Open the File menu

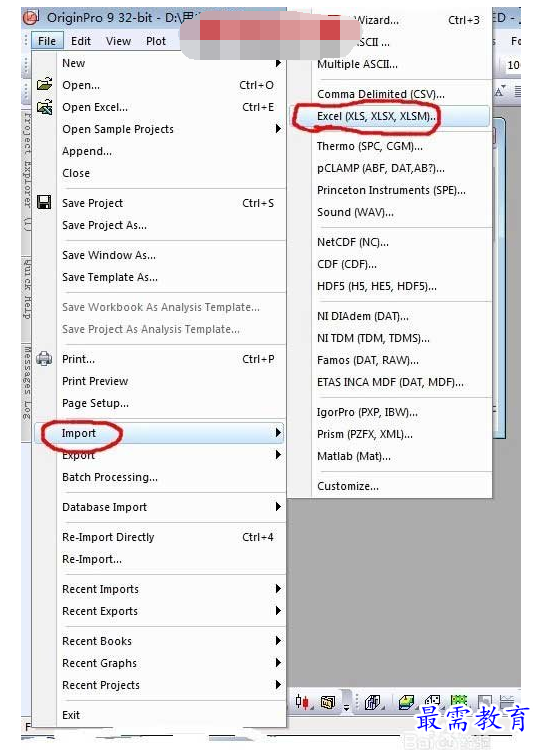pos(47,41)
